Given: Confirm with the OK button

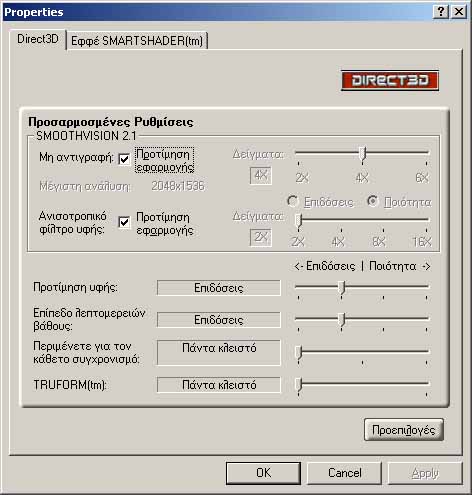Looking at the screenshot, I should point(263,473).
